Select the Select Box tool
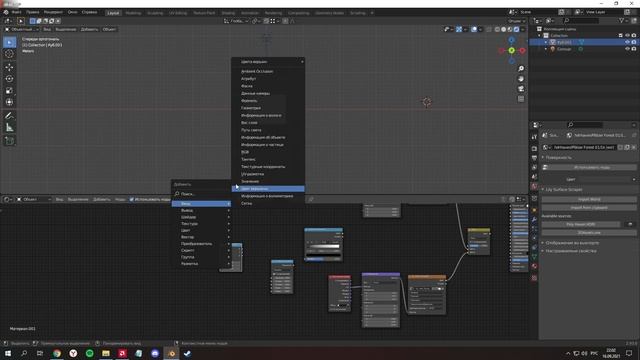 pos(9,42)
